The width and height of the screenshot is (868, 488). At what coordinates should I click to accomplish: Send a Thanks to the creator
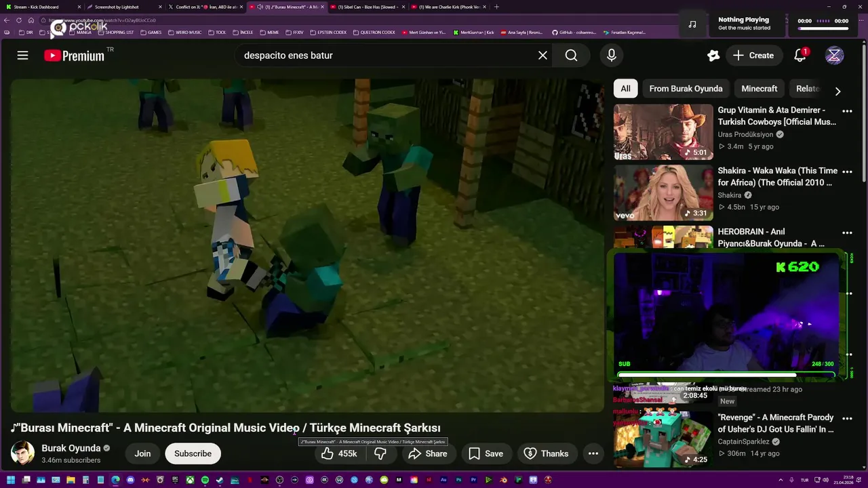click(x=547, y=453)
